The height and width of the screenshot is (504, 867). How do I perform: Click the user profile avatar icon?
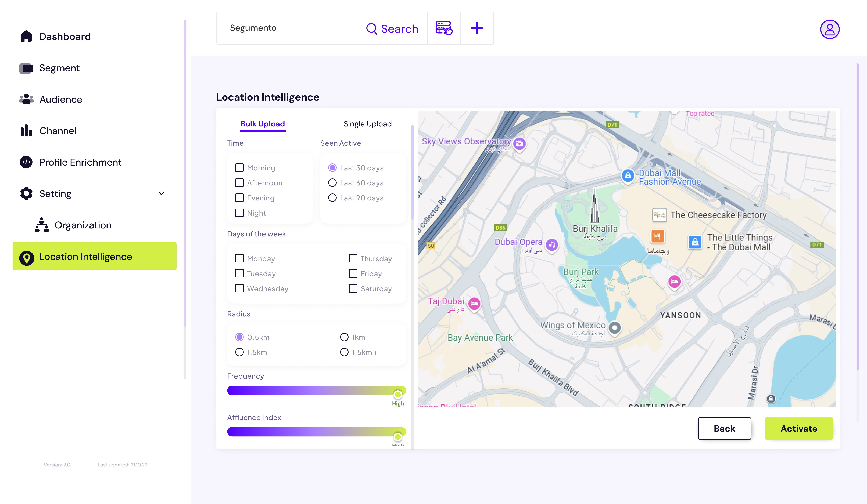(829, 29)
